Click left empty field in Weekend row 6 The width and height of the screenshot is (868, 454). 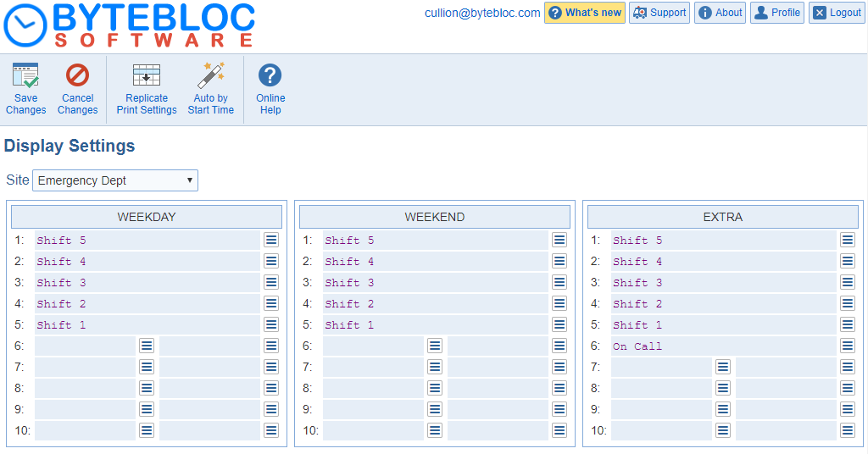tap(374, 346)
